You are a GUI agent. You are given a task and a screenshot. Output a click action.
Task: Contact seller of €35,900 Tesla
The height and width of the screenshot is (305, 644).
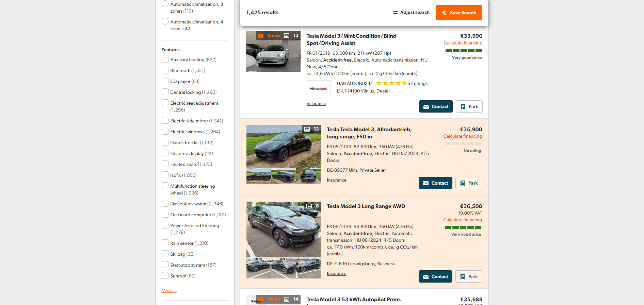coord(435,183)
